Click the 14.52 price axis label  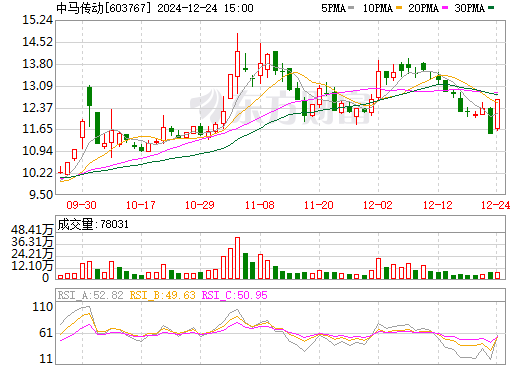point(38,42)
